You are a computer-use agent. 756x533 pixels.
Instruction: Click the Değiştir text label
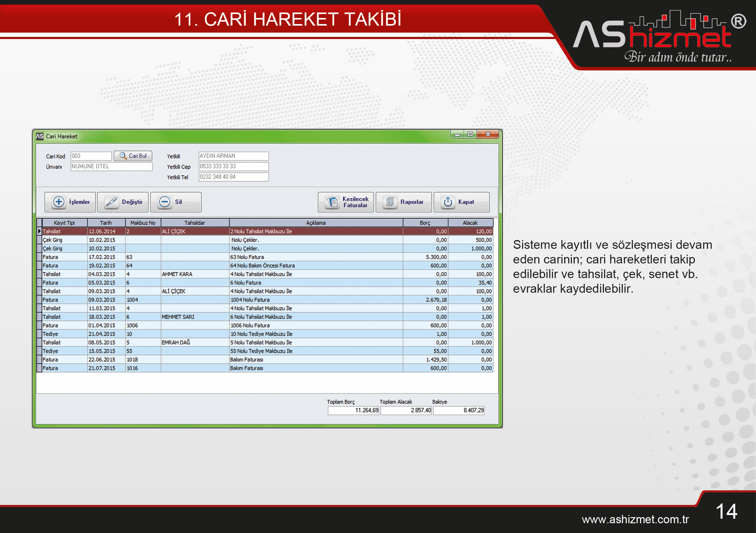tap(132, 202)
